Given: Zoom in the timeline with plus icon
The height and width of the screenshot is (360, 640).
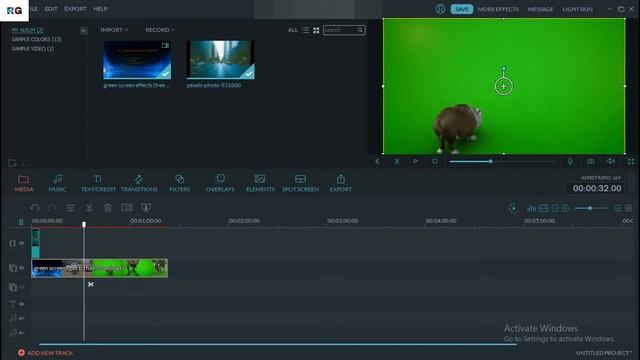Looking at the screenshot, I should 565,209.
